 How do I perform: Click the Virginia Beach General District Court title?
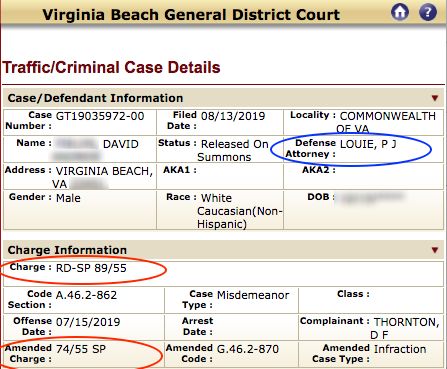(191, 15)
